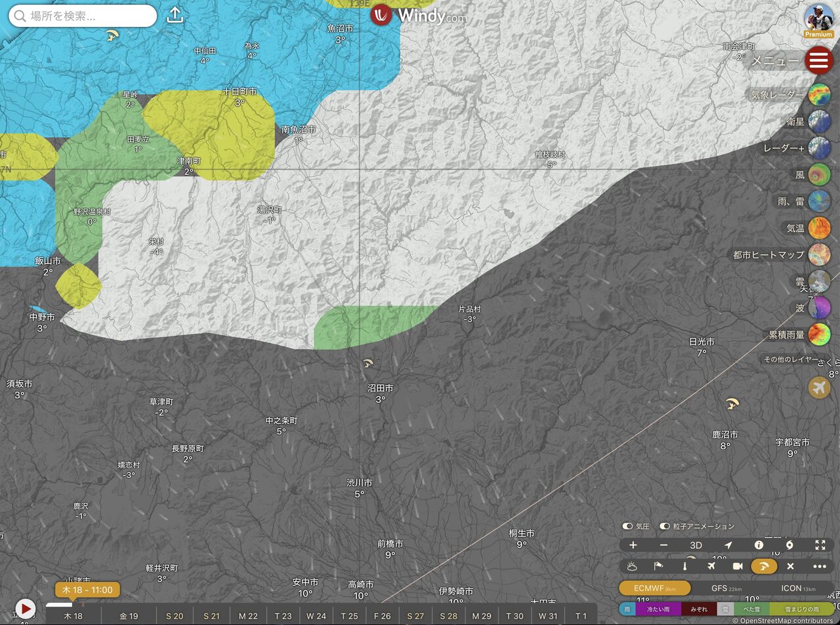Close the toolbar row with the X icon

[790, 566]
